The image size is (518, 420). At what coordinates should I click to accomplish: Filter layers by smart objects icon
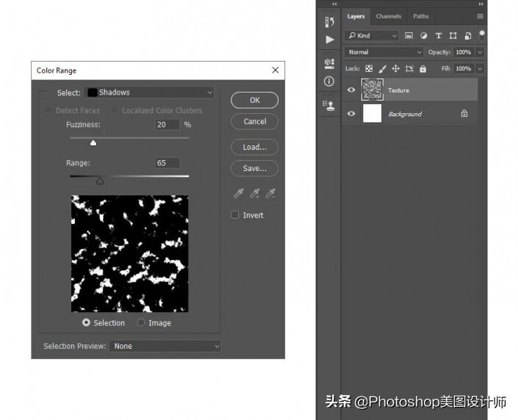[x=468, y=36]
